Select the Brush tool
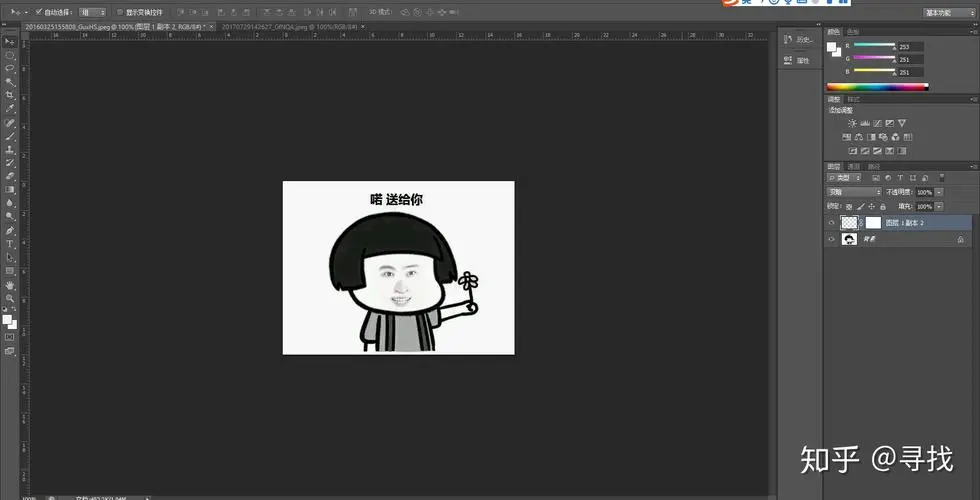 tap(10, 136)
